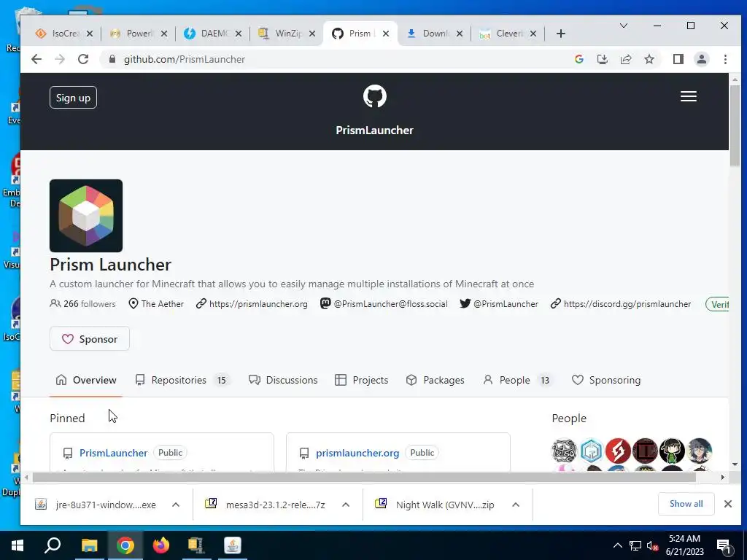This screenshot has width=747, height=560.
Task: Select the Overview tab
Action: tap(86, 380)
